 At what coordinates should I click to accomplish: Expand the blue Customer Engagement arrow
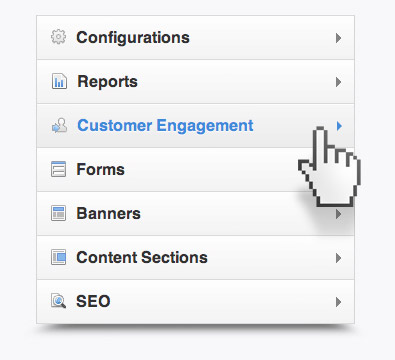click(339, 126)
